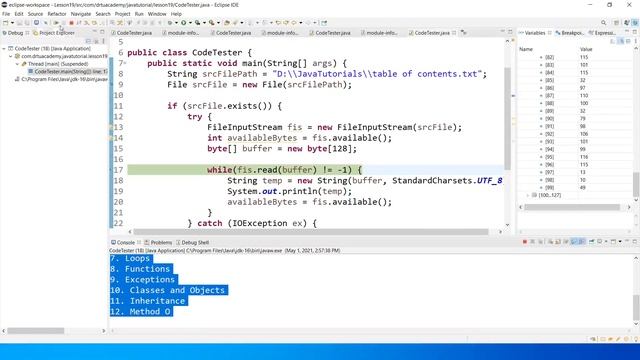Toggle Show Console on standard error change
The image size is (640, 360).
coord(582,242)
